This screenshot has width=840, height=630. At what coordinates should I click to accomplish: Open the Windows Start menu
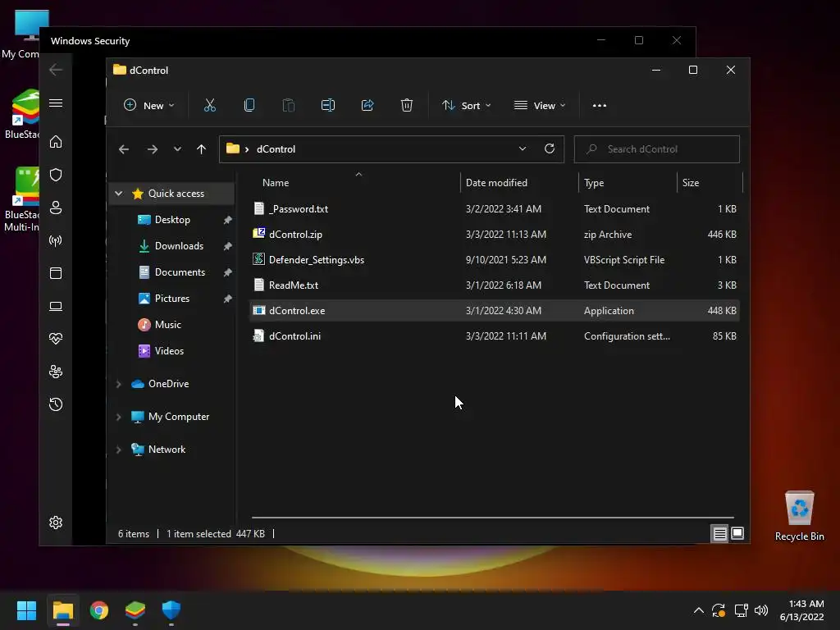pyautogui.click(x=26, y=610)
